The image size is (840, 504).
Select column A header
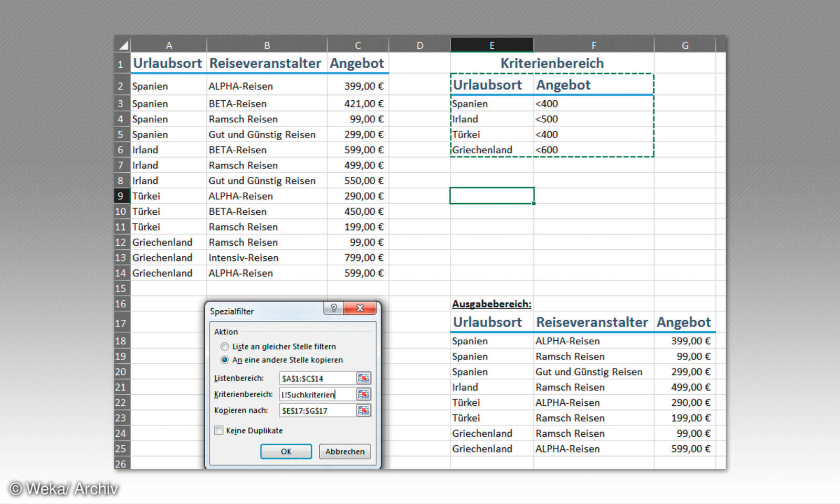pos(169,45)
